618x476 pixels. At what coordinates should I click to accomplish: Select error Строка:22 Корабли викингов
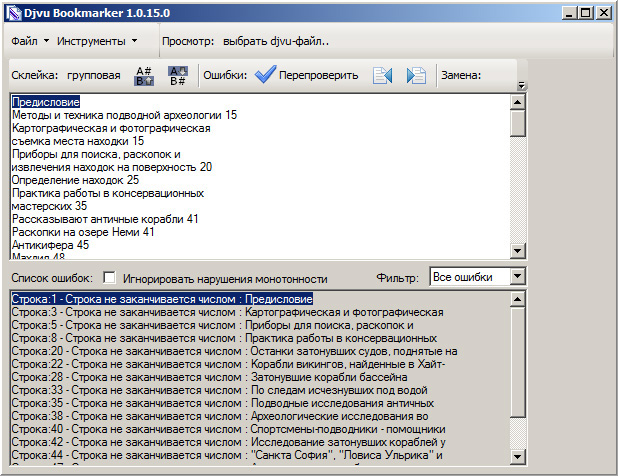coord(229,364)
